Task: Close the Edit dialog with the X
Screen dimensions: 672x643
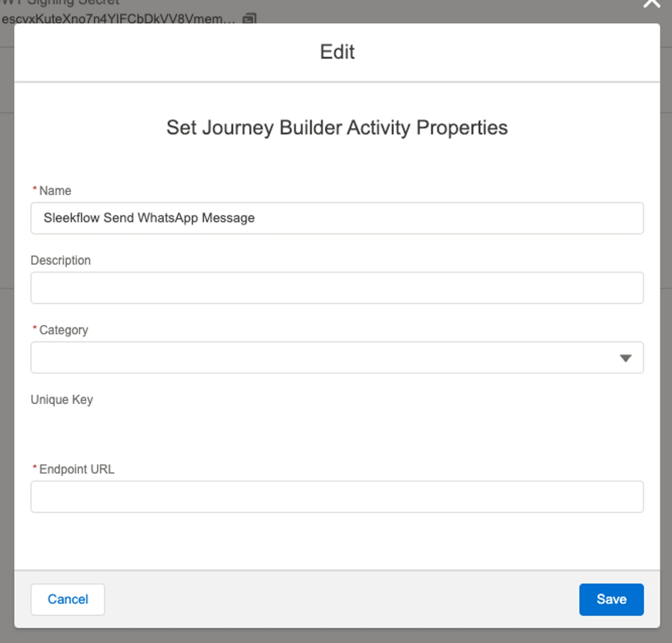Action: 651,4
